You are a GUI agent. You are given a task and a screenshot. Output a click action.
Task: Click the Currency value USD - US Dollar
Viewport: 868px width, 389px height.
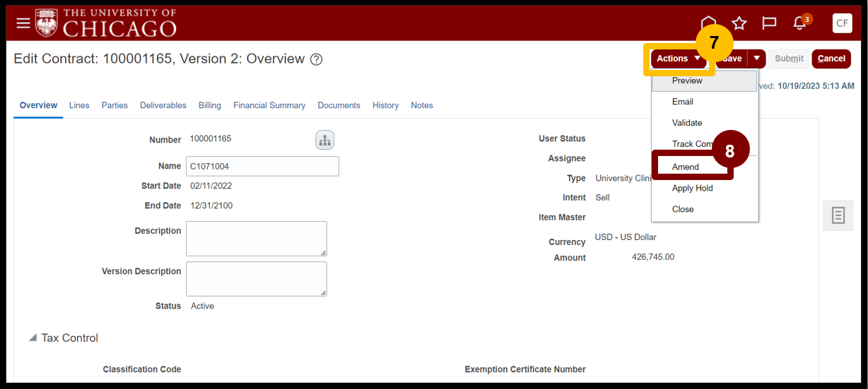(626, 237)
